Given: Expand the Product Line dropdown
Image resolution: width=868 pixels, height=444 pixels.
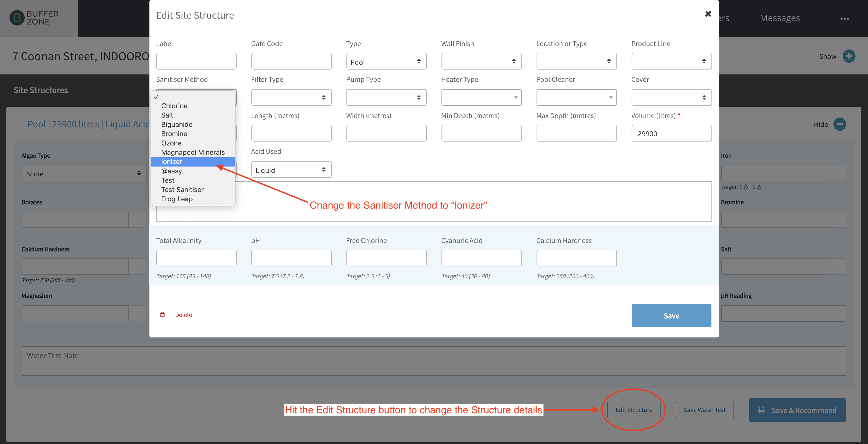Looking at the screenshot, I should tap(671, 61).
